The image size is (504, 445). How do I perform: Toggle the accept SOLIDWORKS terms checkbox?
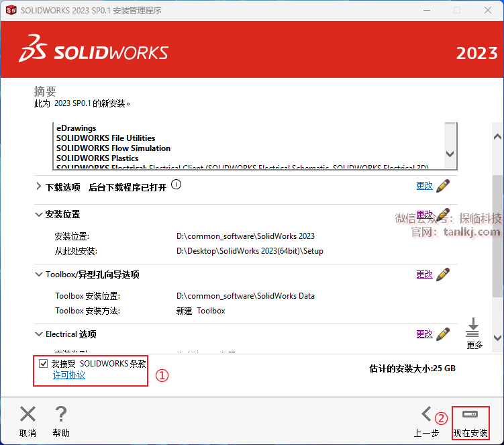coord(44,364)
